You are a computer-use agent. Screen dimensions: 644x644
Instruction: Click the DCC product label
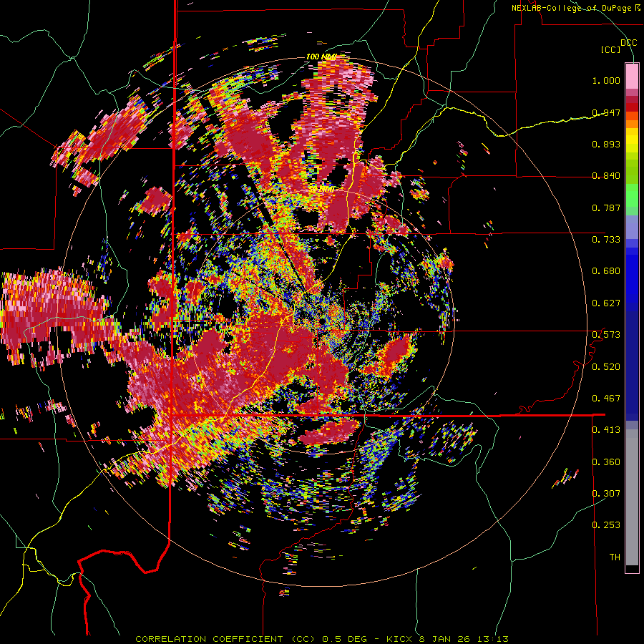pyautogui.click(x=628, y=43)
